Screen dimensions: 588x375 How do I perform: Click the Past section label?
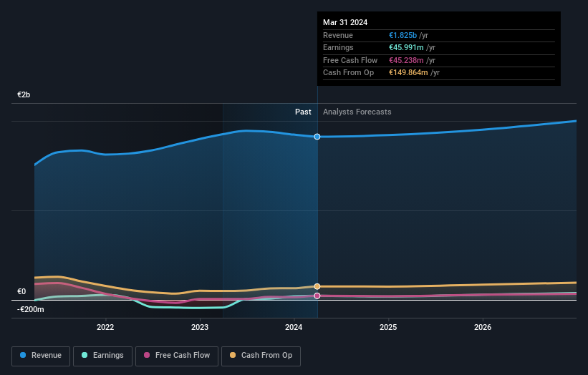(x=303, y=112)
